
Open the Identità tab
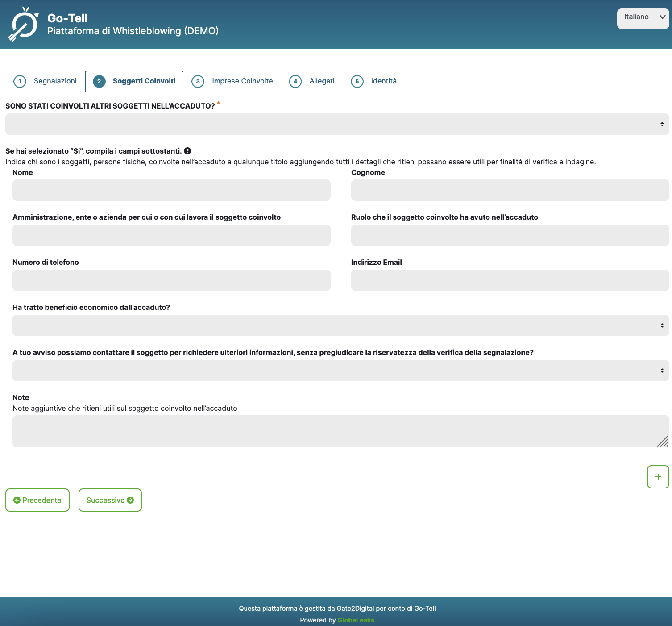pos(384,81)
